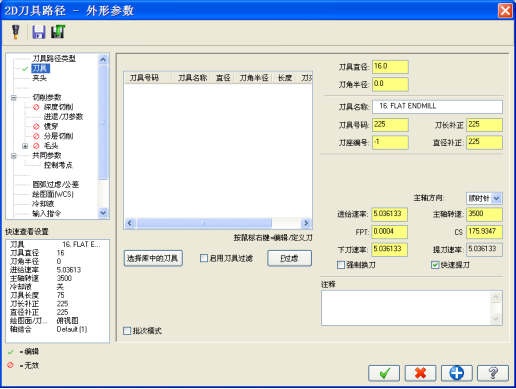Click the 刀具直径 field showing 16.0
This screenshot has width=516, height=389.
tap(390, 67)
